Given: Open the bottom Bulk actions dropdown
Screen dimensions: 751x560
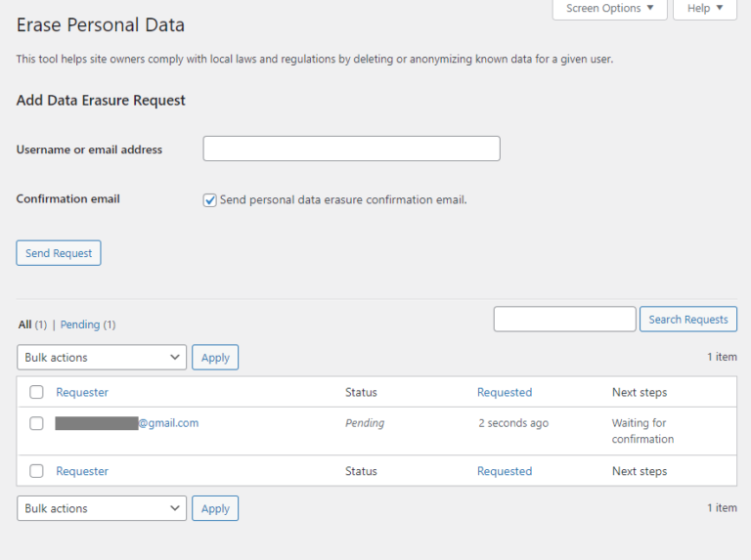Looking at the screenshot, I should 102,508.
